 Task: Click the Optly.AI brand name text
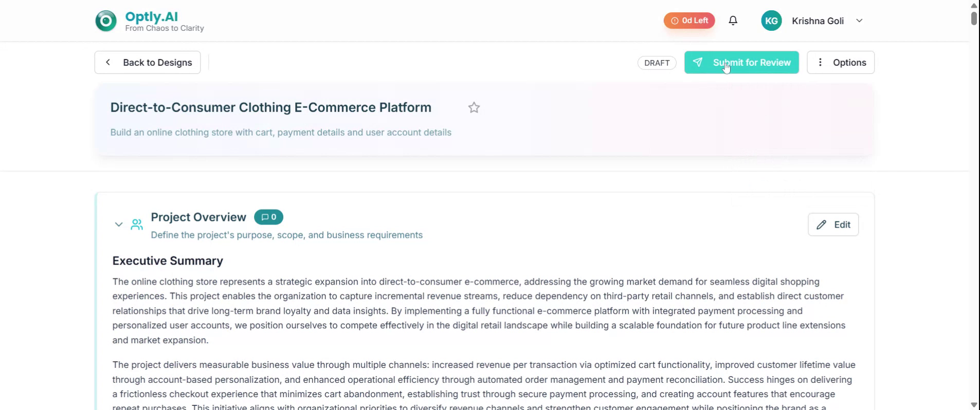pyautogui.click(x=151, y=16)
